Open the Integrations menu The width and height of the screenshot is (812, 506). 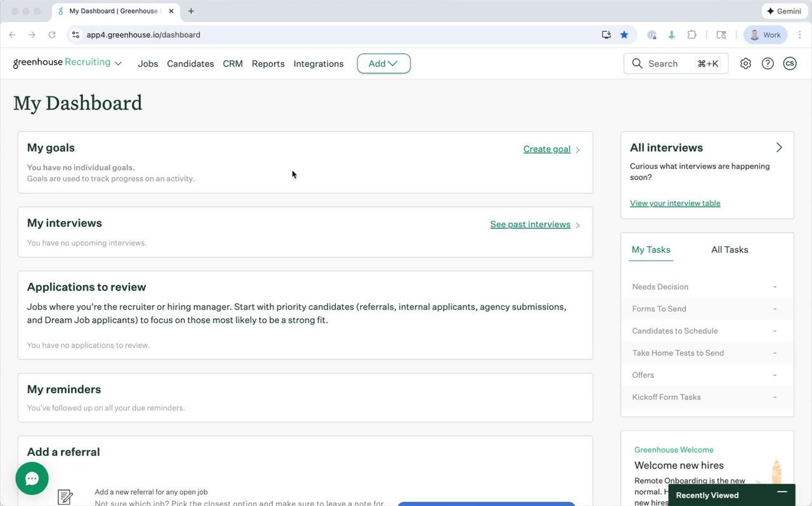(318, 63)
